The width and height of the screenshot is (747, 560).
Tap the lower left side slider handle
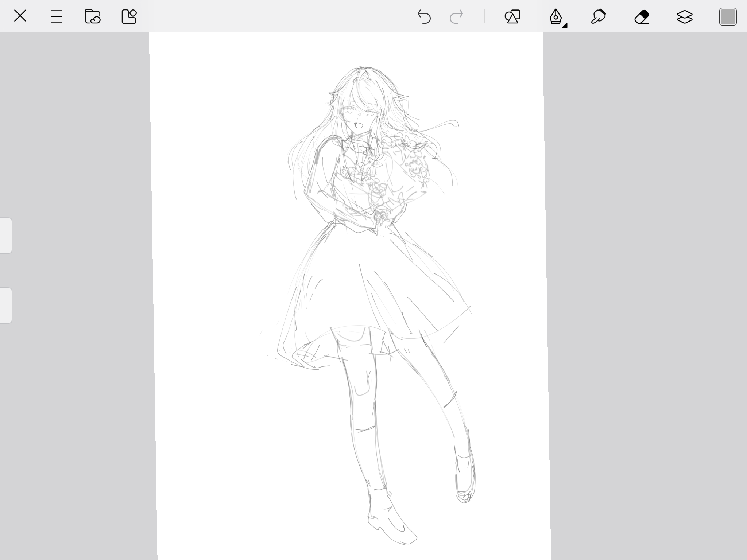tap(6, 306)
